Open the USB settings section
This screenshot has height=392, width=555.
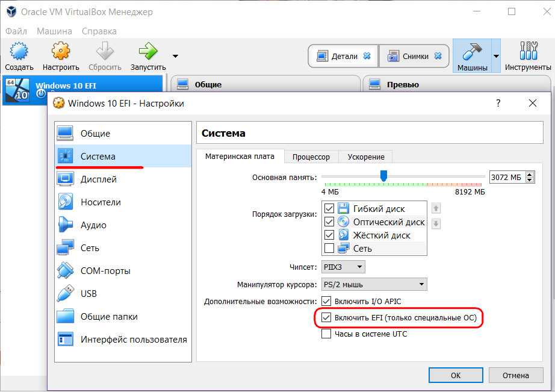click(88, 294)
